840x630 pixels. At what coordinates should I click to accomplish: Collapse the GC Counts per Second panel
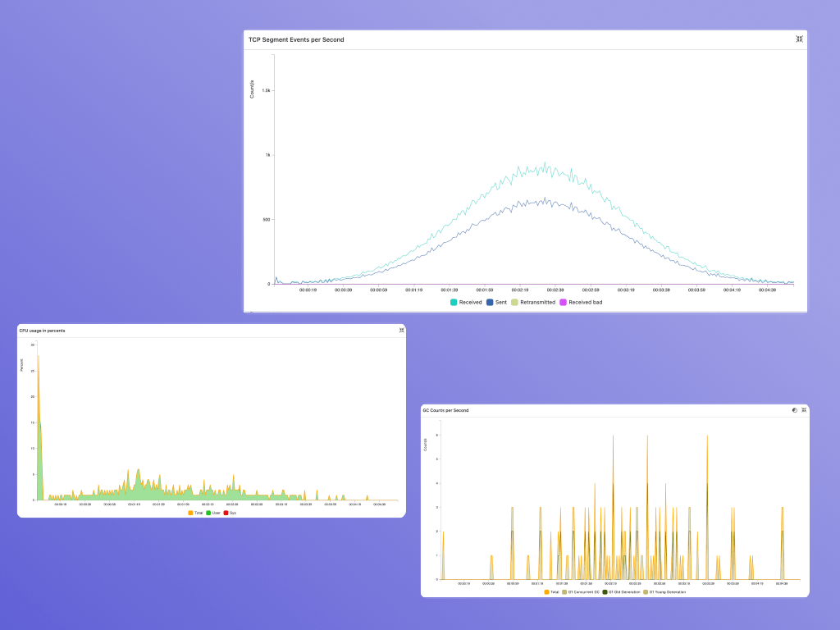[x=804, y=410]
